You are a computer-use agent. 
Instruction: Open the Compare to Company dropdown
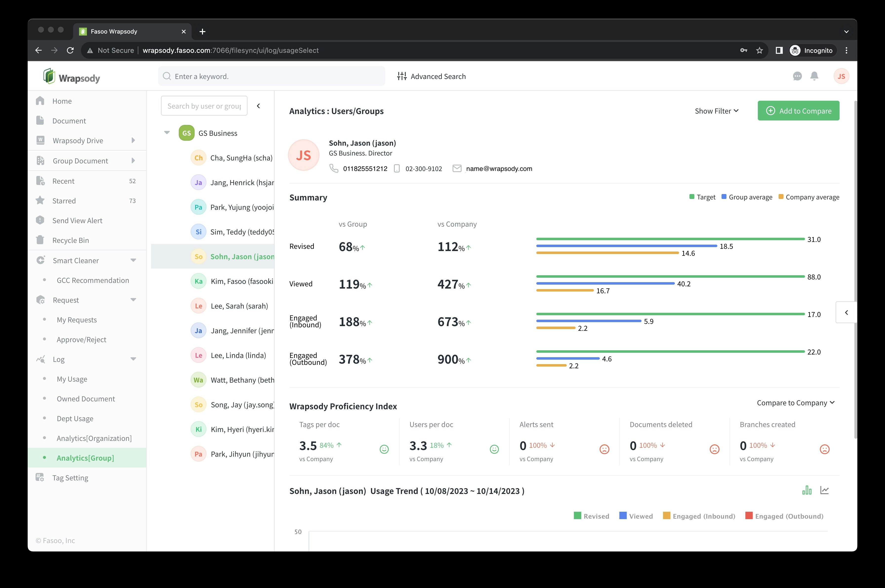(x=795, y=403)
